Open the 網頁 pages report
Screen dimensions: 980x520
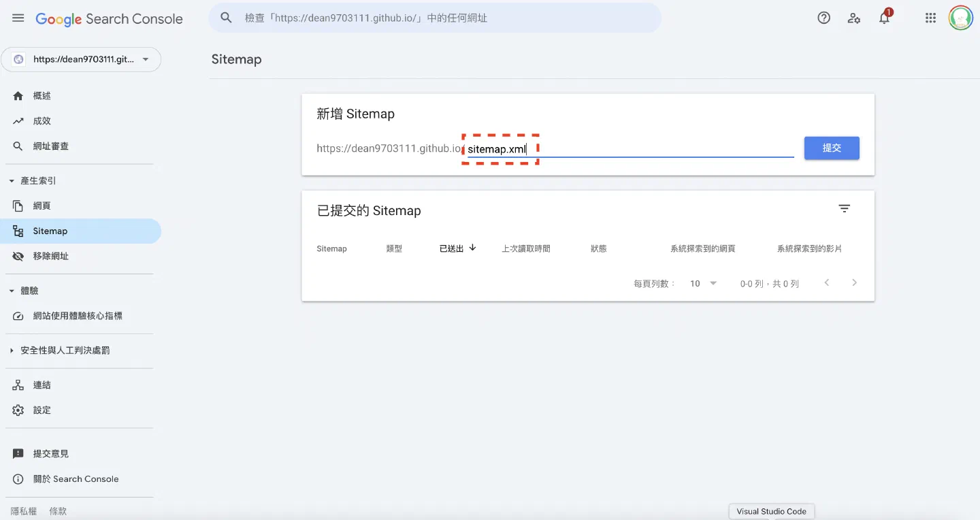[80, 206]
